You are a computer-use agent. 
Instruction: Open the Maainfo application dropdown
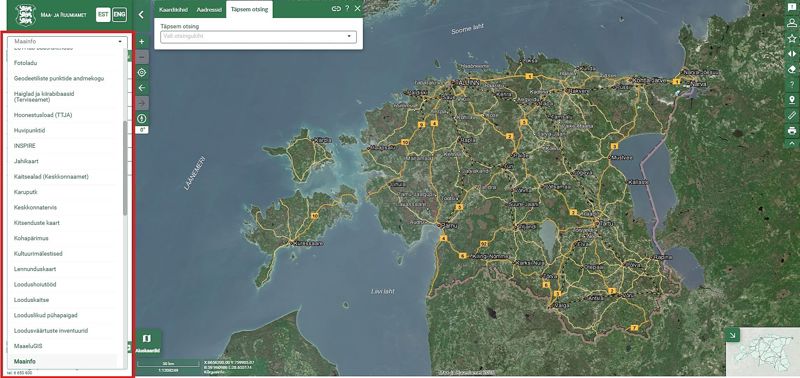click(67, 41)
